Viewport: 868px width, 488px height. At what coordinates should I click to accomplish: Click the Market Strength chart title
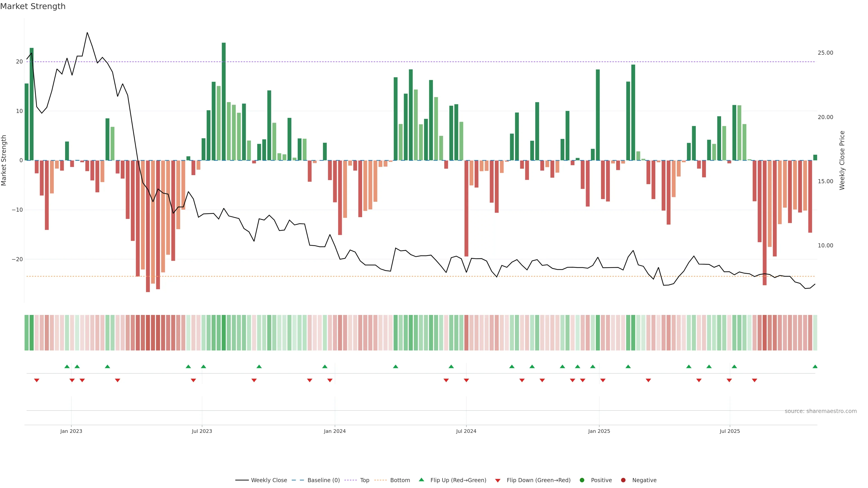(x=33, y=6)
